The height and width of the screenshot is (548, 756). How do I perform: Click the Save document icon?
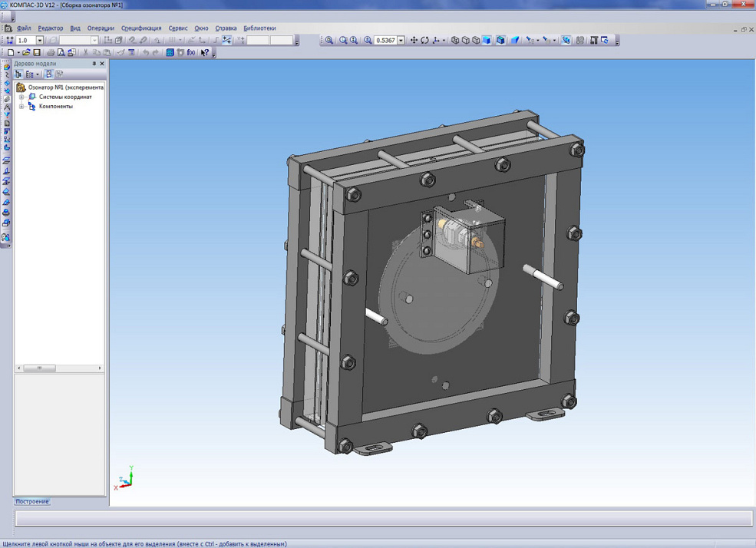click(x=36, y=53)
